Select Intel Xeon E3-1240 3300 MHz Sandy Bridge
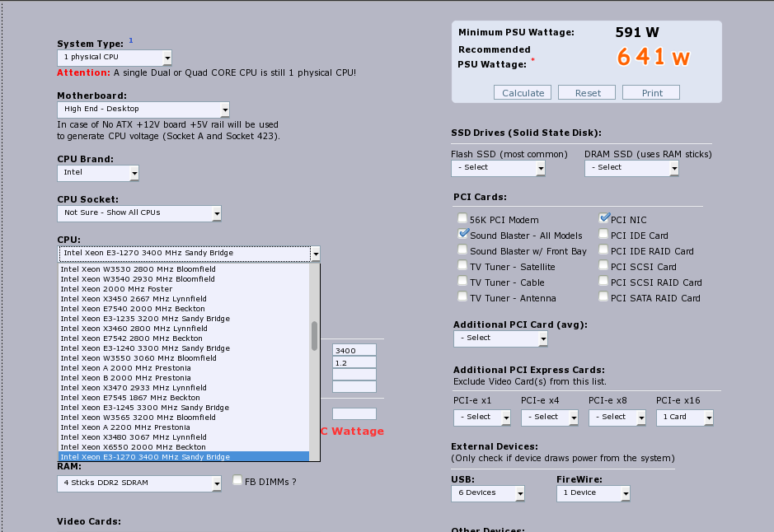Screen dimensions: 774x532 coord(184,348)
